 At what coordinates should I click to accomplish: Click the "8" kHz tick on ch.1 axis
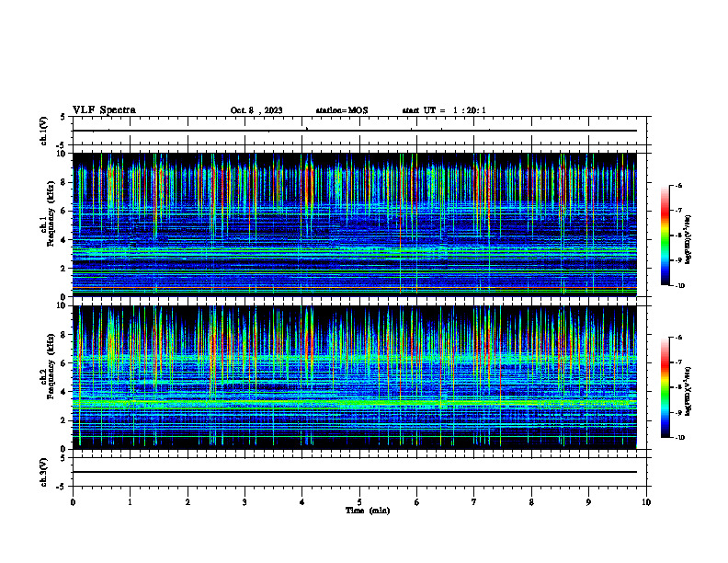[64, 182]
